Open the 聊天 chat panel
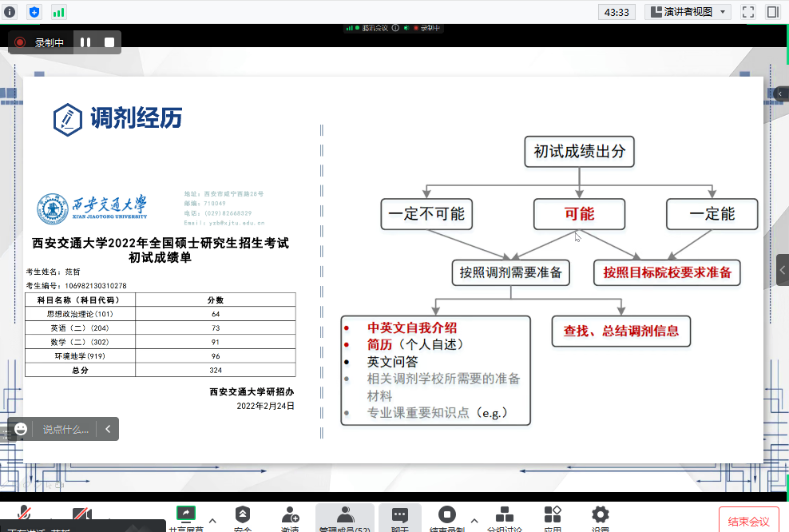The image size is (789, 532). click(x=400, y=518)
